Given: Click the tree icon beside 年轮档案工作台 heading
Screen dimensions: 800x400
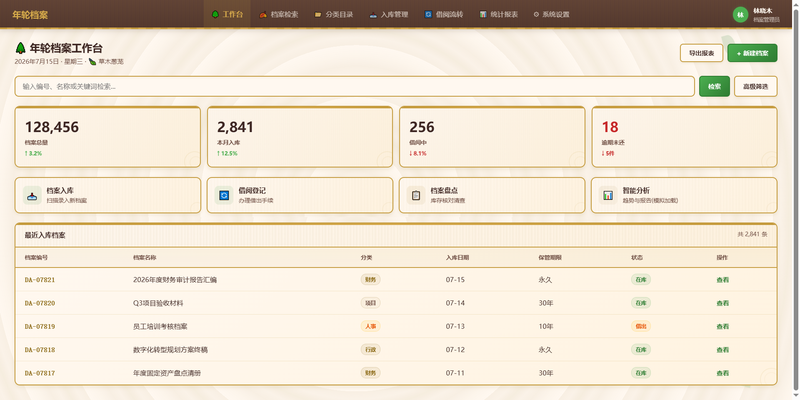Looking at the screenshot, I should [x=20, y=48].
